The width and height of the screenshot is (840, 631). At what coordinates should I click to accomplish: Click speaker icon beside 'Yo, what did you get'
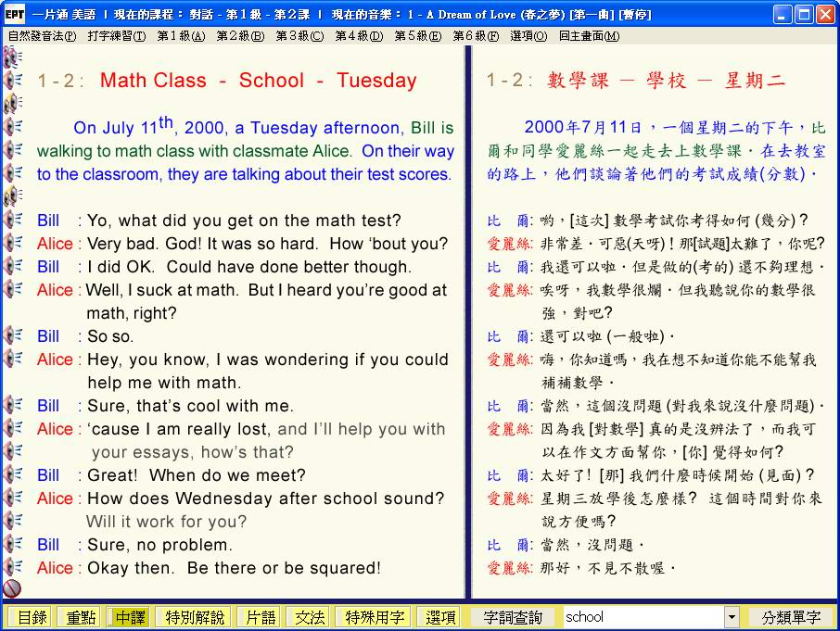pyautogui.click(x=12, y=220)
